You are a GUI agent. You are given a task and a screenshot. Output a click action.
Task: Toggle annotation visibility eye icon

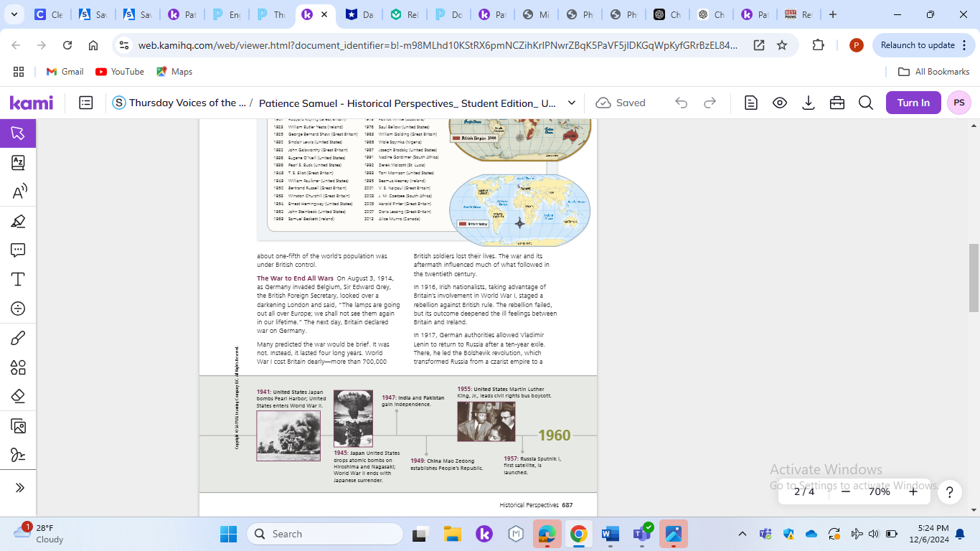click(780, 103)
